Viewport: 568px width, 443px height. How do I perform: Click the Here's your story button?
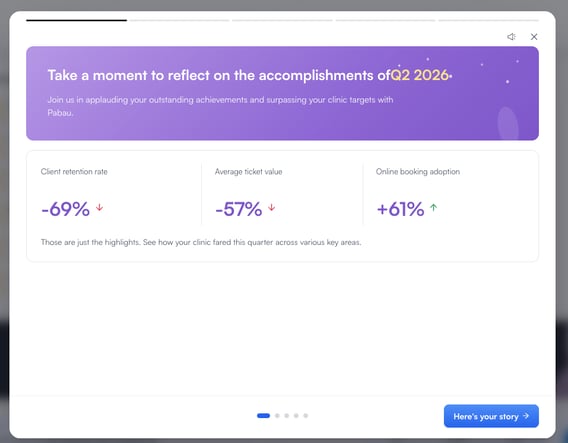[491, 416]
